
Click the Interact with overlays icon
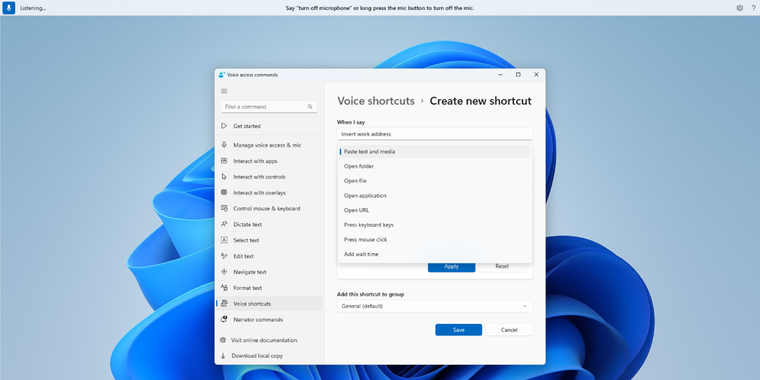(x=224, y=192)
